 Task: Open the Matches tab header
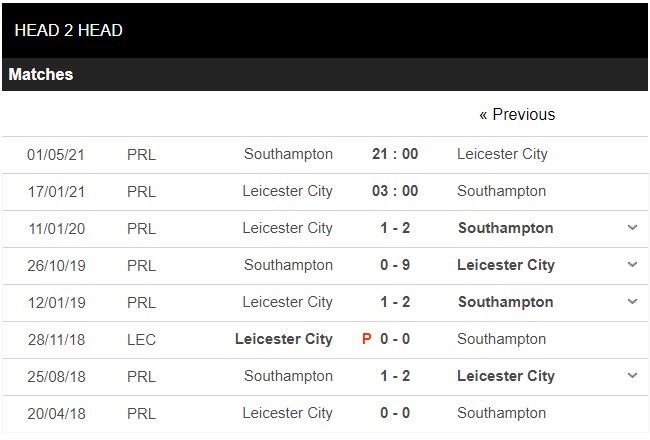click(41, 75)
